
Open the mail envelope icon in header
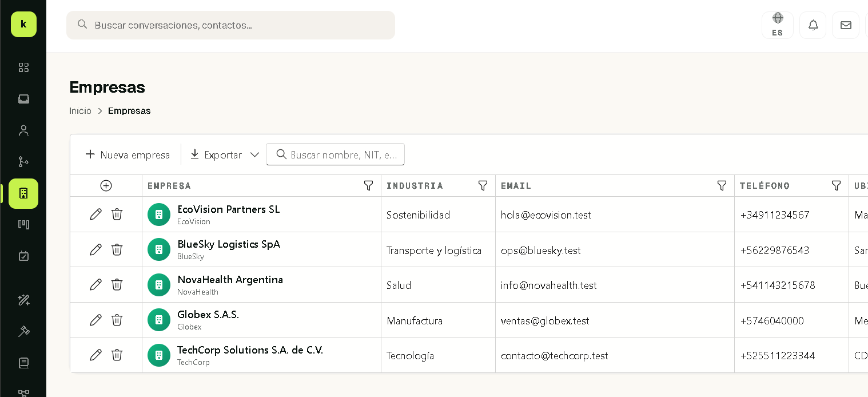click(x=846, y=25)
